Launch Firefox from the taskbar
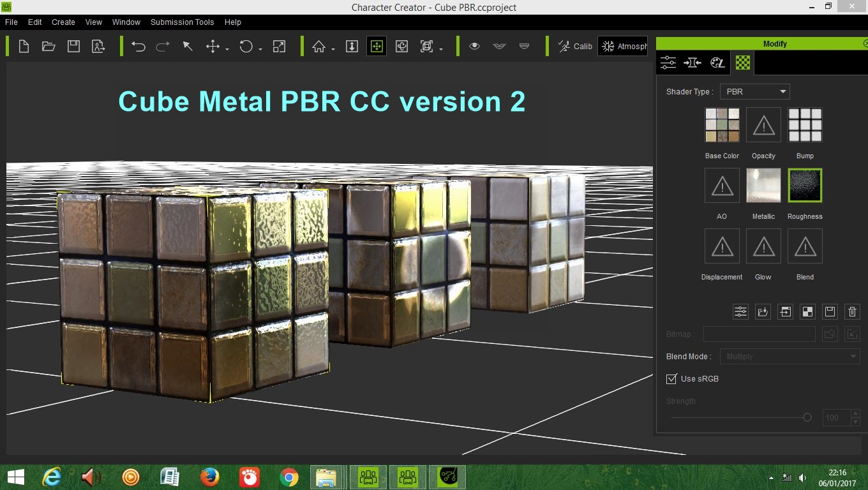 point(209,477)
